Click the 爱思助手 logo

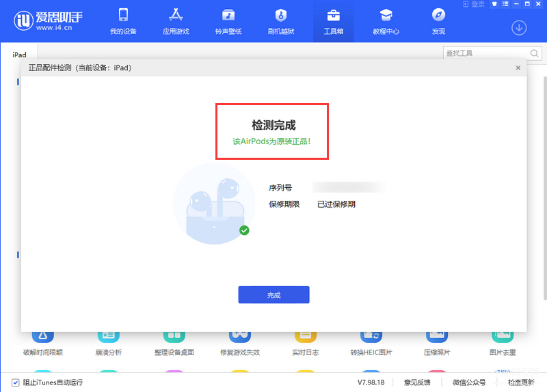(x=48, y=20)
